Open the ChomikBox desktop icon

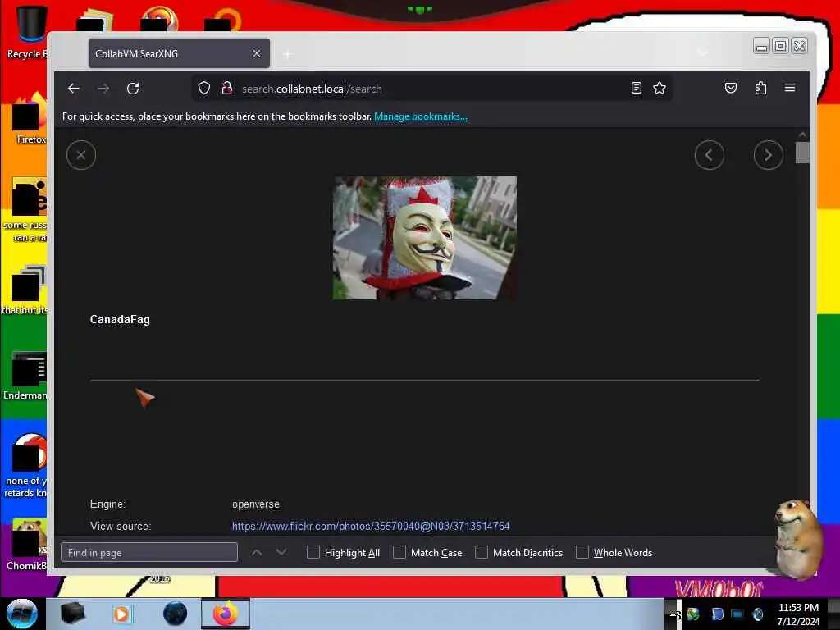[27, 545]
